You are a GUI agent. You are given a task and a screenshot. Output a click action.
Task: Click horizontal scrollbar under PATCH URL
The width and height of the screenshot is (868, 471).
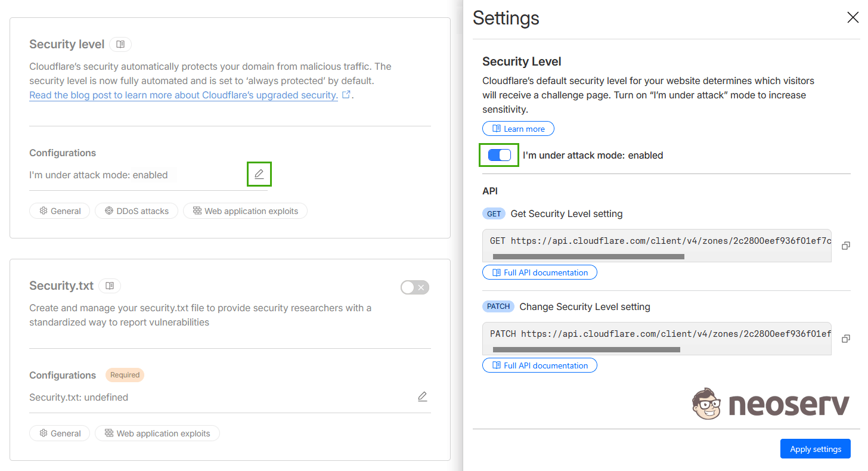(x=587, y=350)
